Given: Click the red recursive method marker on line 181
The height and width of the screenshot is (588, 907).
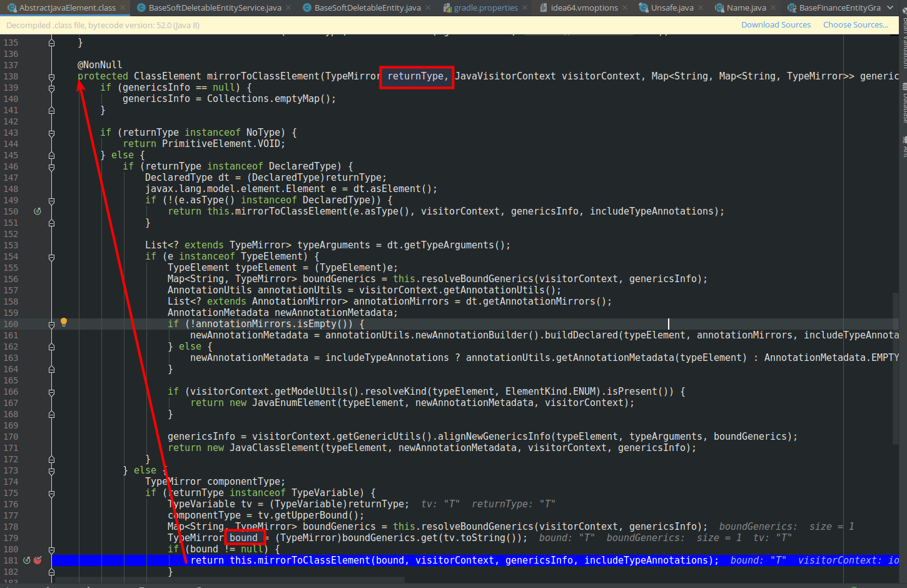Looking at the screenshot, I should click(x=37, y=560).
